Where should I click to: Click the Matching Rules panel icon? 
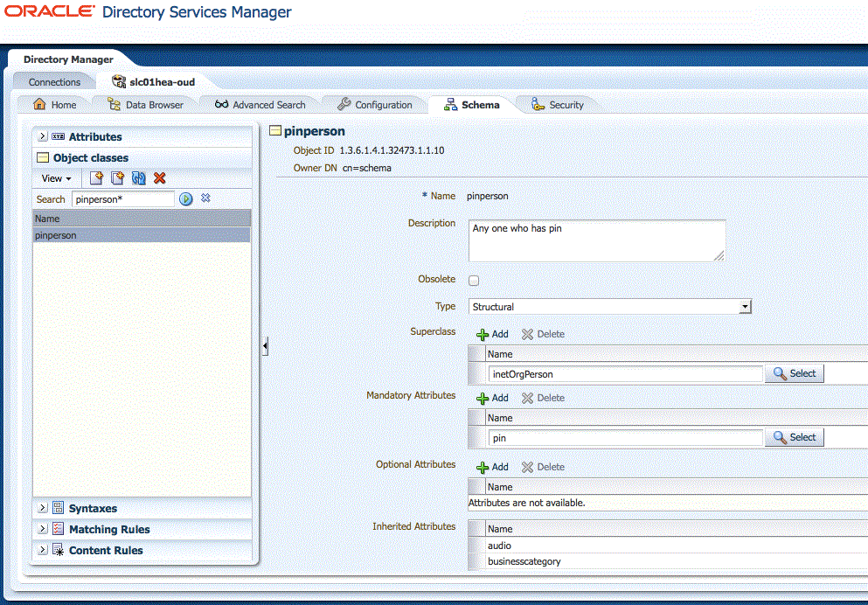tap(58, 529)
